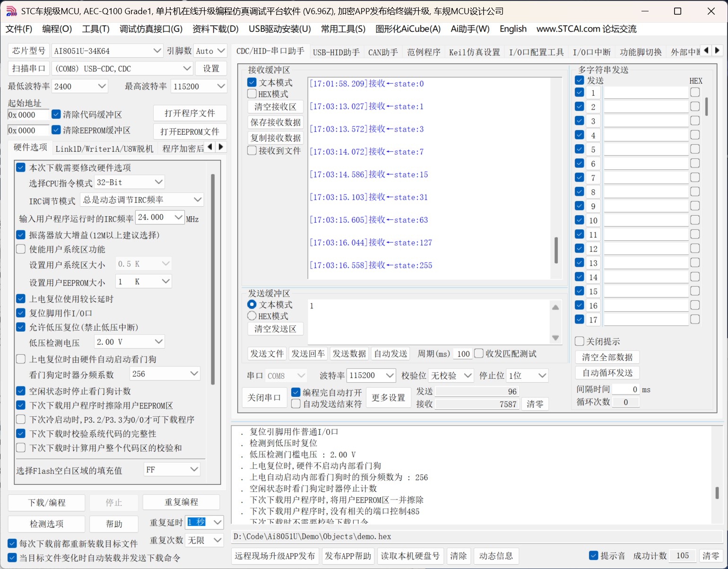This screenshot has width=728, height=569.
Task: Toggle 清除EEPROM缓冲区 checkbox
Action: (x=56, y=130)
